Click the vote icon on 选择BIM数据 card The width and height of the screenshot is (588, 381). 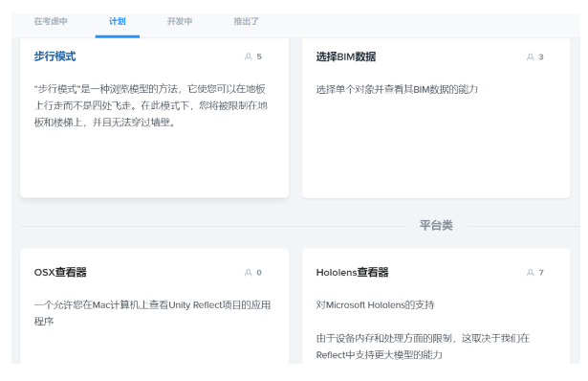pyautogui.click(x=530, y=57)
